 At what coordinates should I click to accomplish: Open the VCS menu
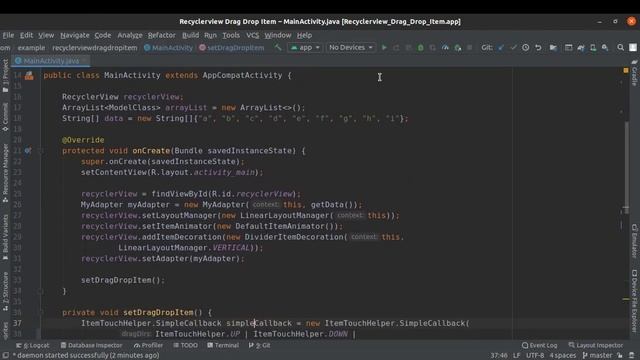253,36
